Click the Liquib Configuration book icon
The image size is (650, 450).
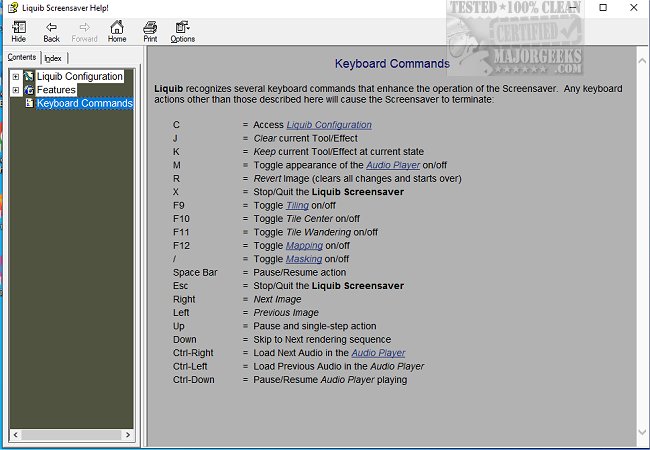click(29, 76)
